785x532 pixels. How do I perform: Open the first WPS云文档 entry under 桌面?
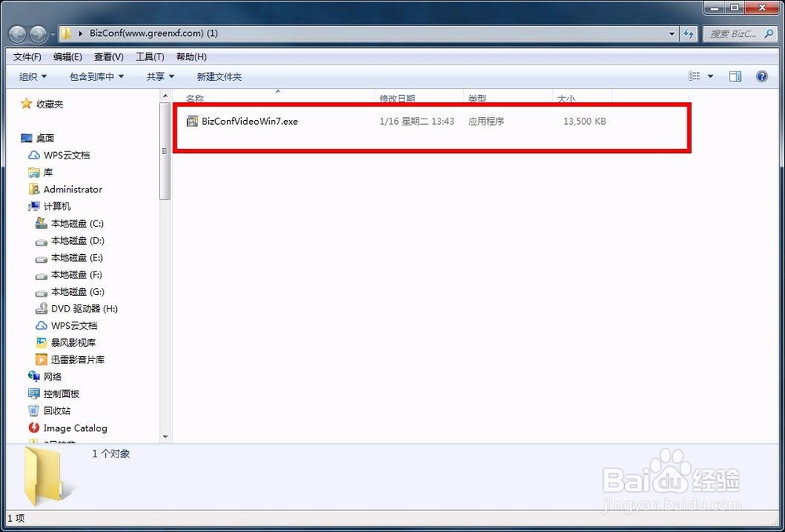tap(67, 155)
